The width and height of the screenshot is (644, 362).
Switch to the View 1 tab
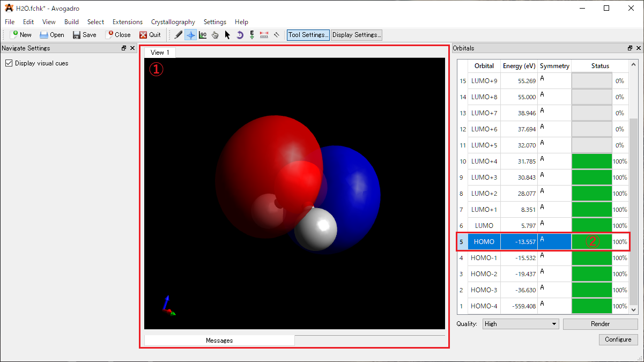click(159, 52)
